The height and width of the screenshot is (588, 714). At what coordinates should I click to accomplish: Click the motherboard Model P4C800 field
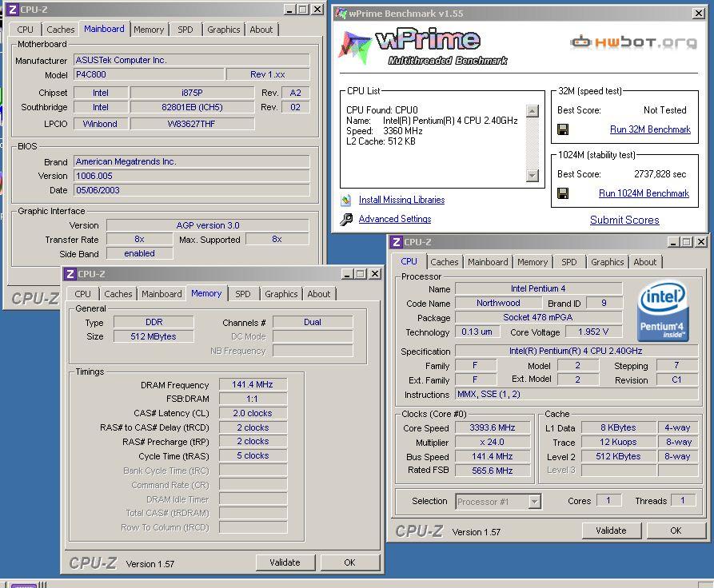point(149,74)
